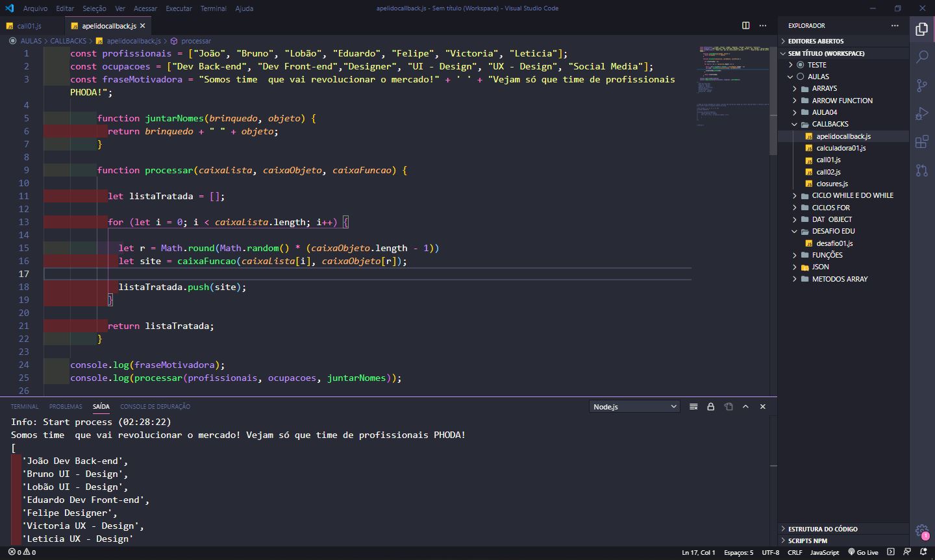Open the Terminal menu
The height and width of the screenshot is (560, 935).
click(214, 8)
